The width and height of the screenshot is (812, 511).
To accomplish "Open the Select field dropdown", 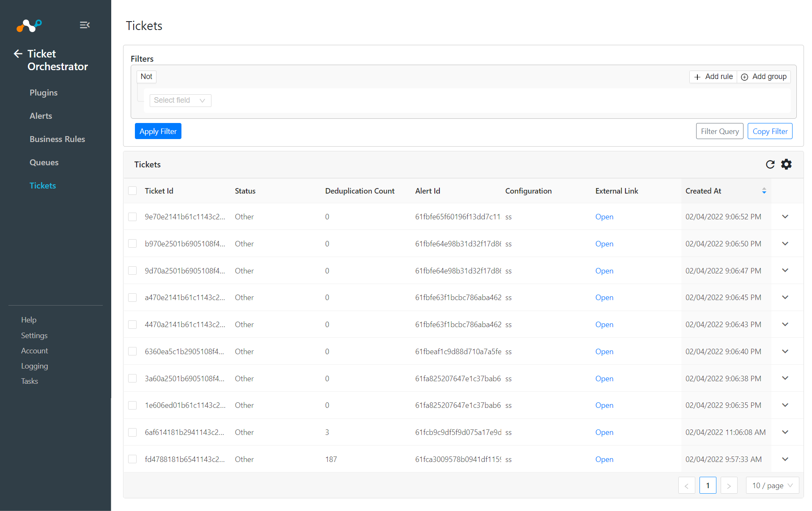I will 180,101.
